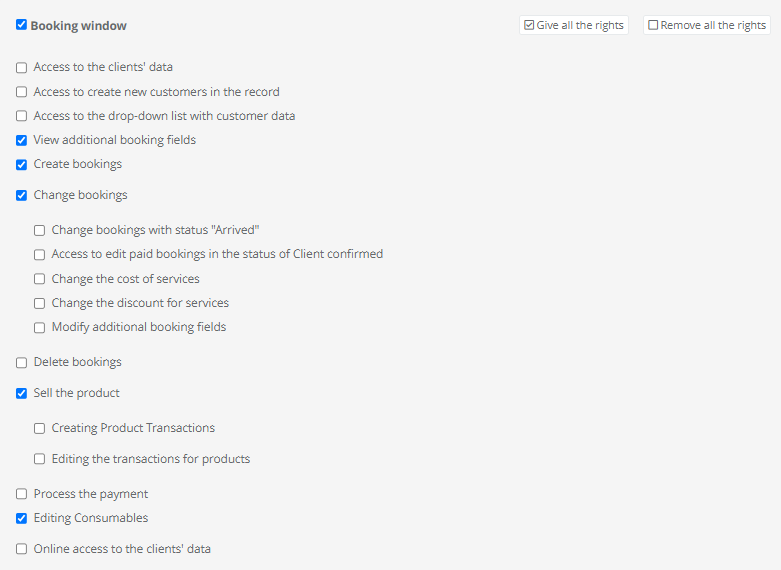Viewport: 781px width, 570px height.
Task: Check the Delete bookings permission
Action: [22, 362]
